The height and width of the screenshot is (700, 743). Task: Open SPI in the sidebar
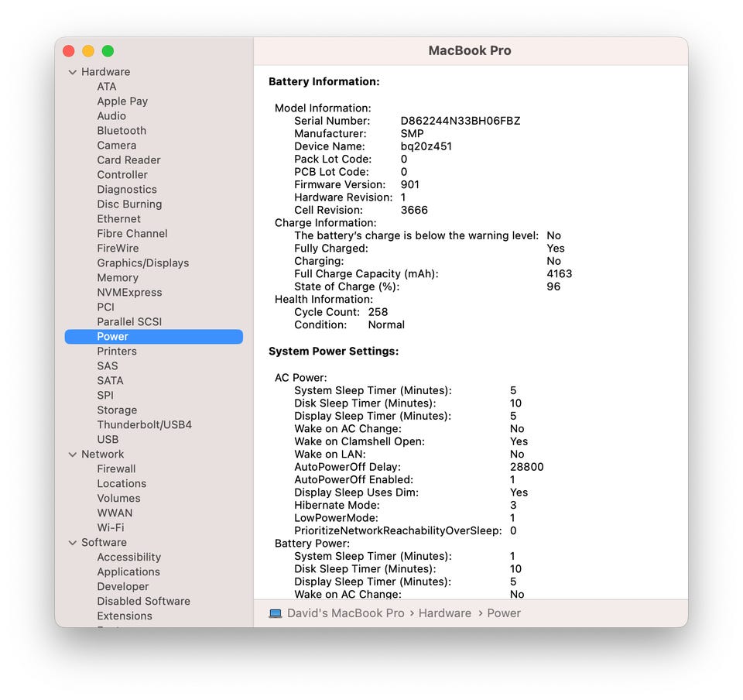click(105, 395)
